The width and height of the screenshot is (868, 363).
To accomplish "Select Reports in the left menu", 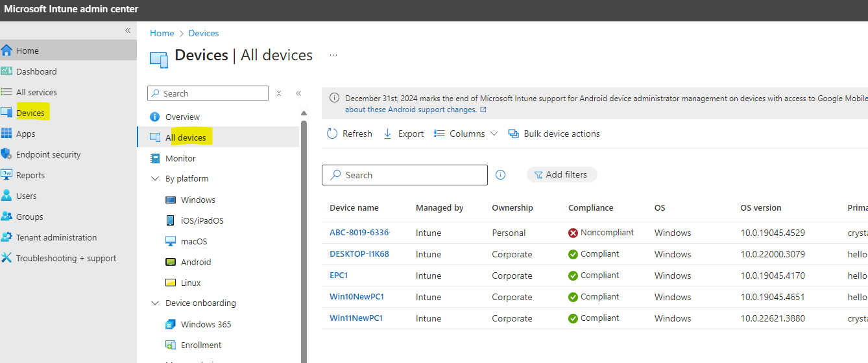I will click(x=30, y=175).
